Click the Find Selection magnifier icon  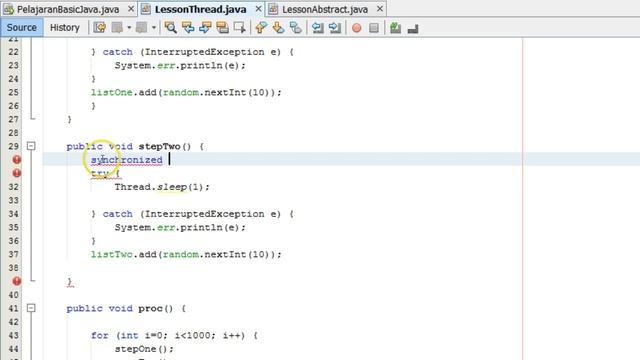tap(170, 28)
